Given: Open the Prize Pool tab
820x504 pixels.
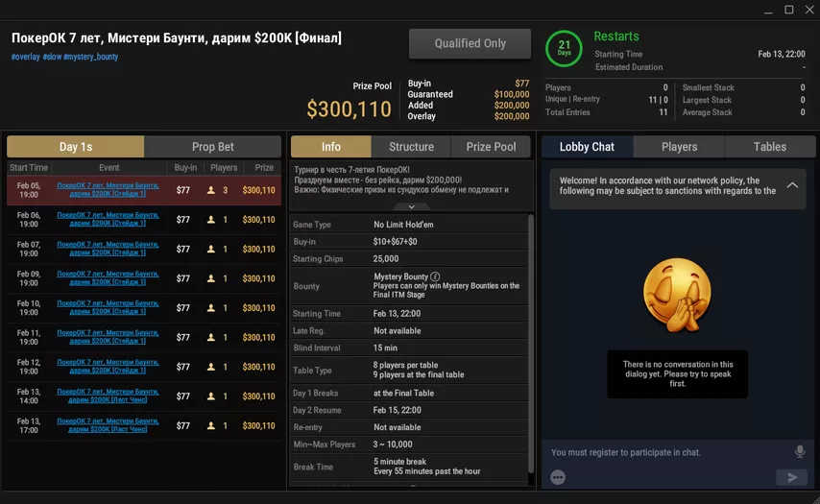Looking at the screenshot, I should (x=491, y=147).
